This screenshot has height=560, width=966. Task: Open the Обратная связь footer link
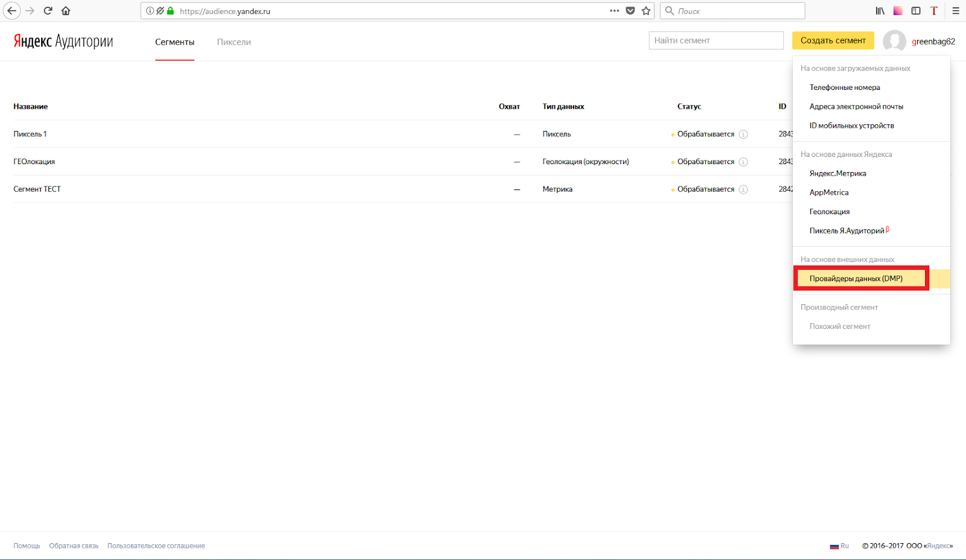click(74, 546)
